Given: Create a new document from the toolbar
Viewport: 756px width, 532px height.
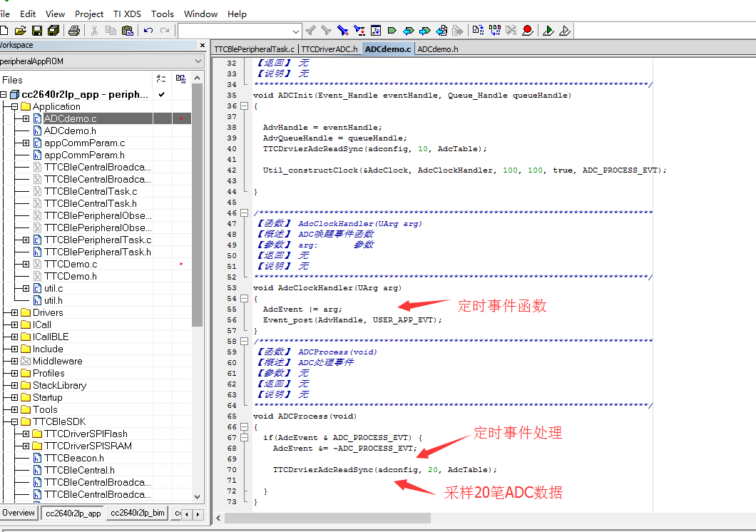Looking at the screenshot, I should pos(4,31).
